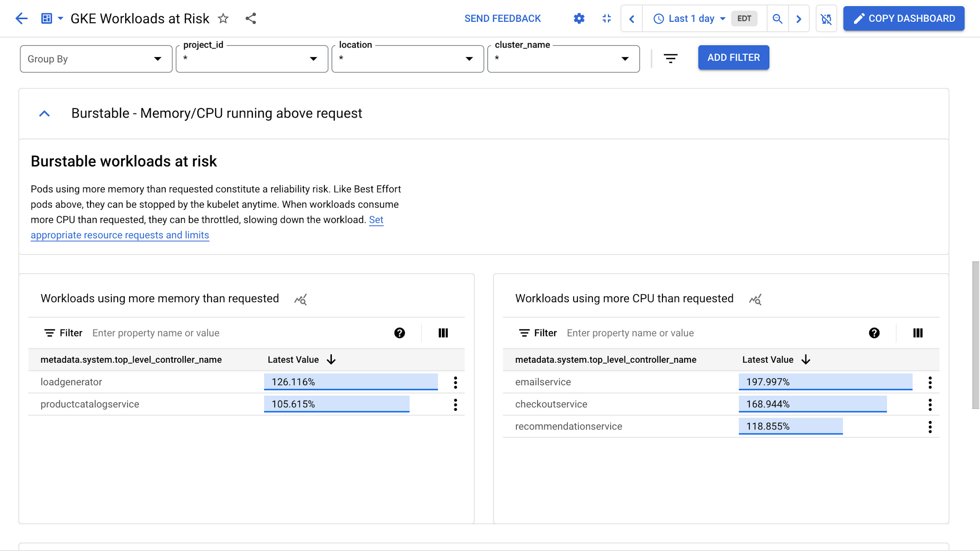980x551 pixels.
Task: Open column selector in memory table
Action: 443,333
